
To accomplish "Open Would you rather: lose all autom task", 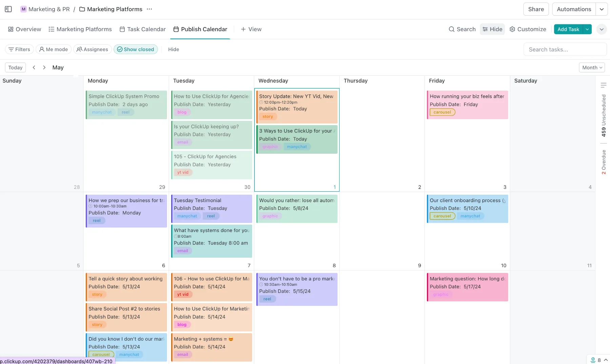I will pos(297,209).
